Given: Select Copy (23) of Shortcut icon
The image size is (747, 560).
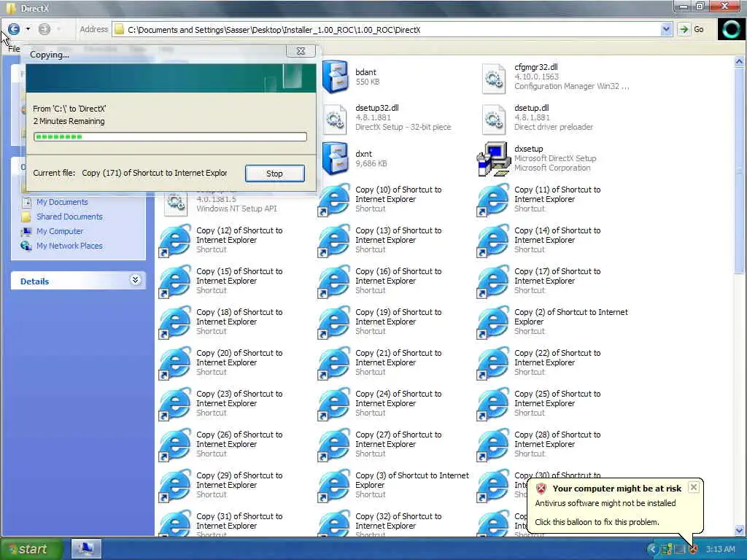Looking at the screenshot, I should coord(175,404).
